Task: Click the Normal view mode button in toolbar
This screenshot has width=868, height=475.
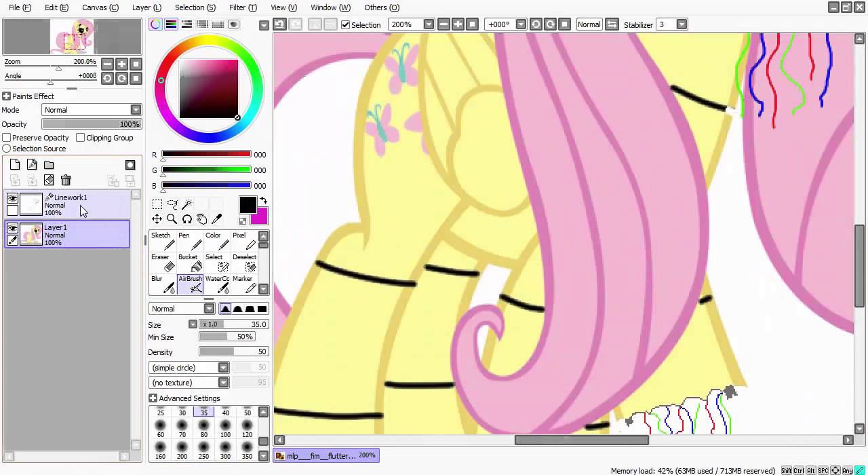Action: [x=589, y=24]
